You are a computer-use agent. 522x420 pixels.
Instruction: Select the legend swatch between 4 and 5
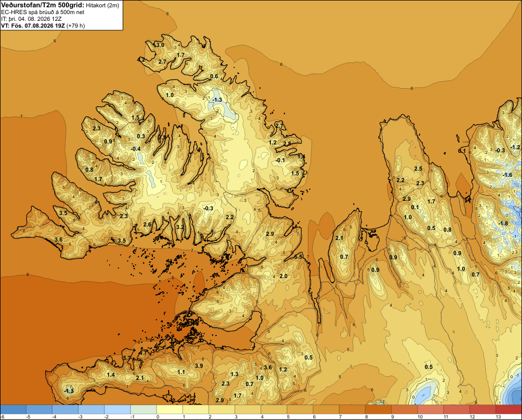pyautogui.click(x=274, y=409)
